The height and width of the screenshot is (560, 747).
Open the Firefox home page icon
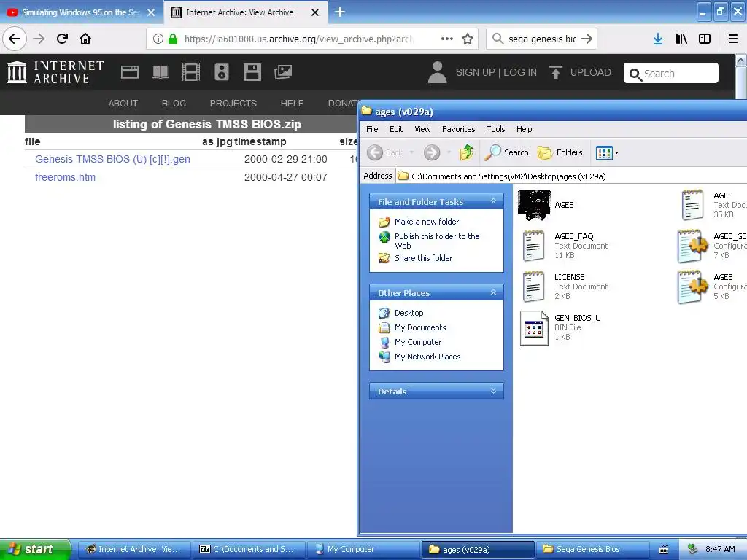click(85, 39)
